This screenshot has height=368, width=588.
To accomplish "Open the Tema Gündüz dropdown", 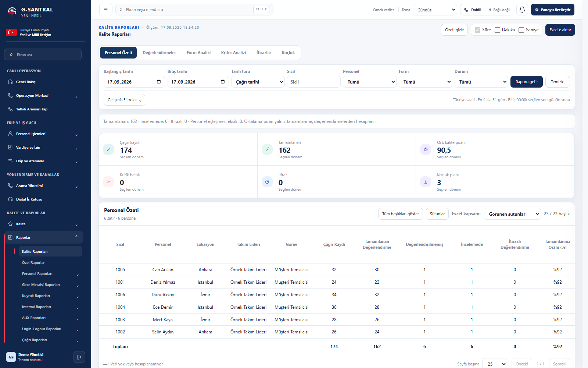I will 435,10.
